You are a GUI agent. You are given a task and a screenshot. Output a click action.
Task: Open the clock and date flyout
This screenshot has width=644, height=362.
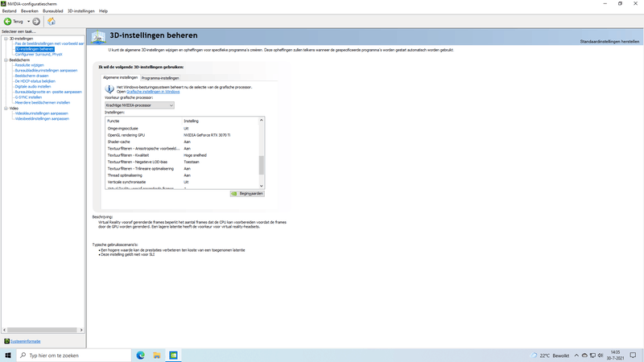(x=615, y=356)
